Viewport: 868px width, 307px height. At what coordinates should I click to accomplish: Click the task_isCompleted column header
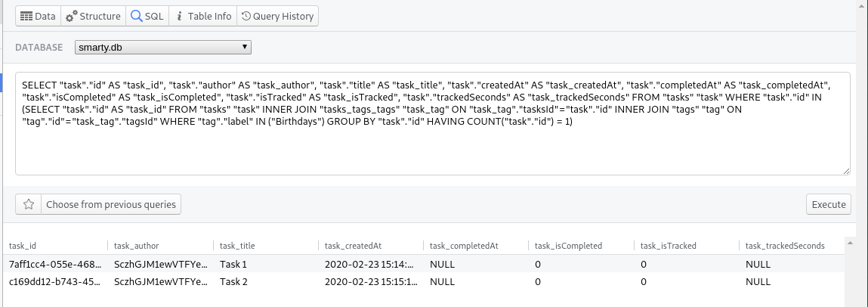[581, 246]
